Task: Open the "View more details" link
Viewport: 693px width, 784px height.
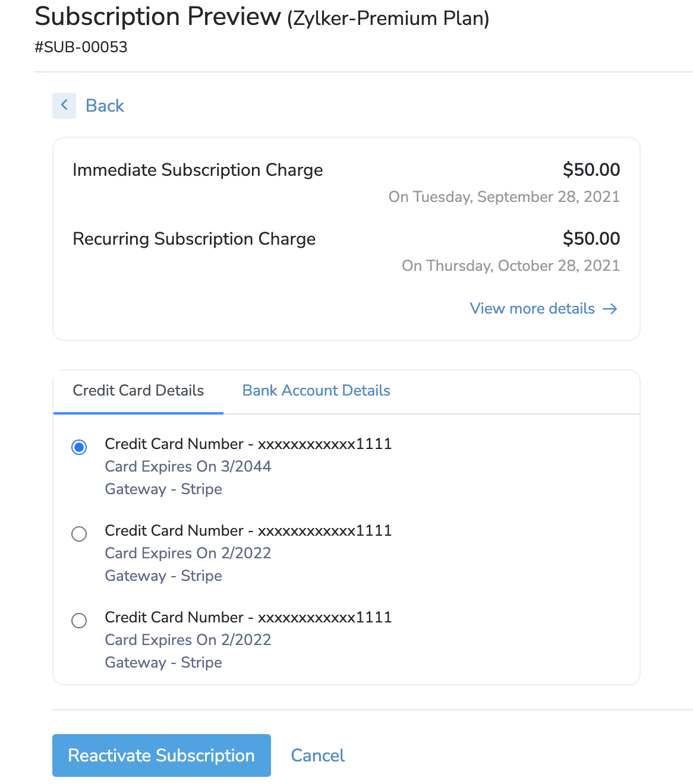Action: point(532,309)
